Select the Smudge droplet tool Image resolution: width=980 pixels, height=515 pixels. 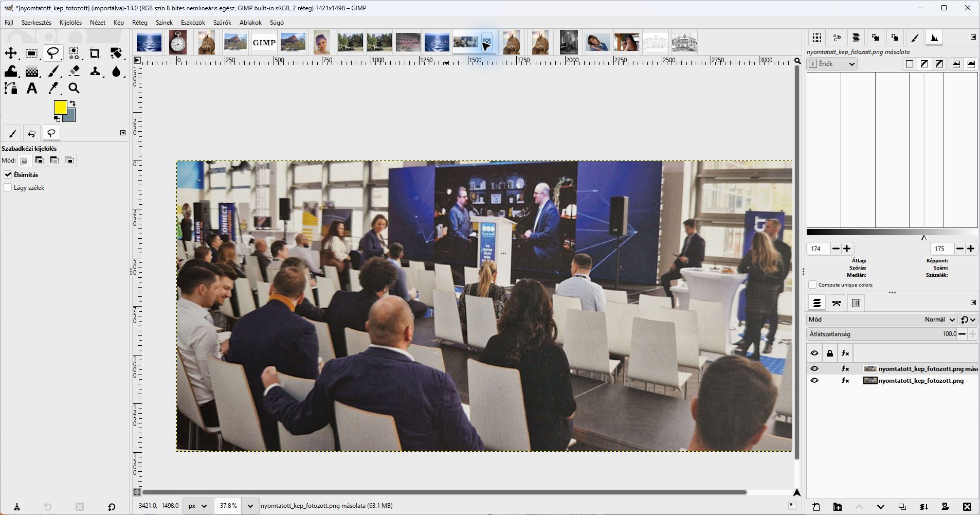coord(116,71)
